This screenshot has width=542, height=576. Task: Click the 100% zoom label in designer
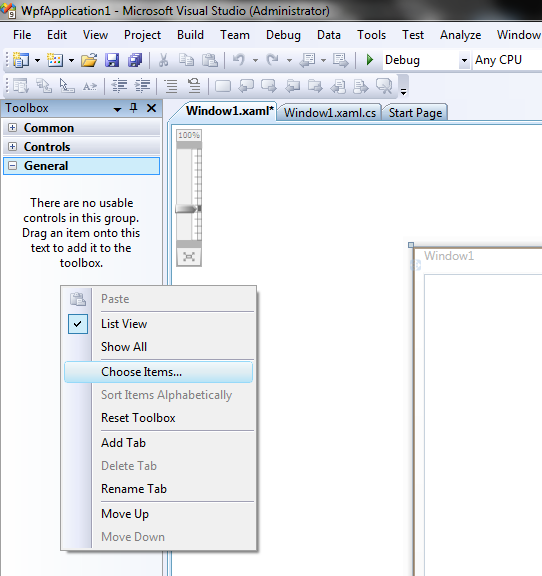(x=189, y=135)
